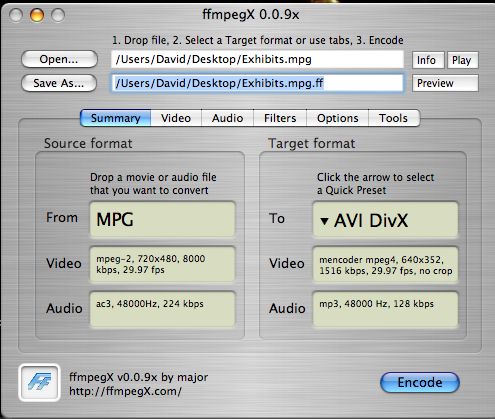
Task: Go to the Filters tab
Action: (280, 118)
